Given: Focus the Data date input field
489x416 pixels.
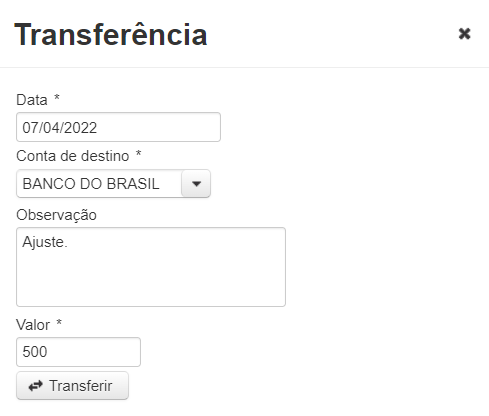Looking at the screenshot, I should point(118,127).
